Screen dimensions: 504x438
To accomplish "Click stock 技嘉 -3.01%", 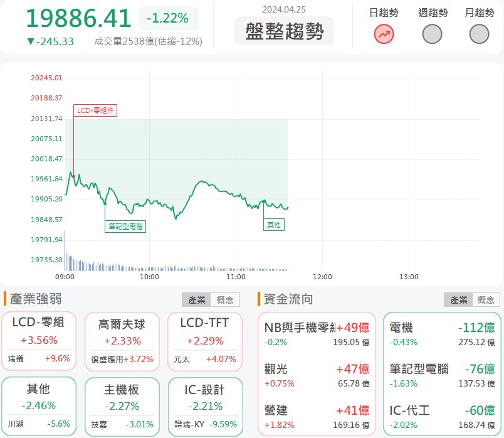I will 122,424.
